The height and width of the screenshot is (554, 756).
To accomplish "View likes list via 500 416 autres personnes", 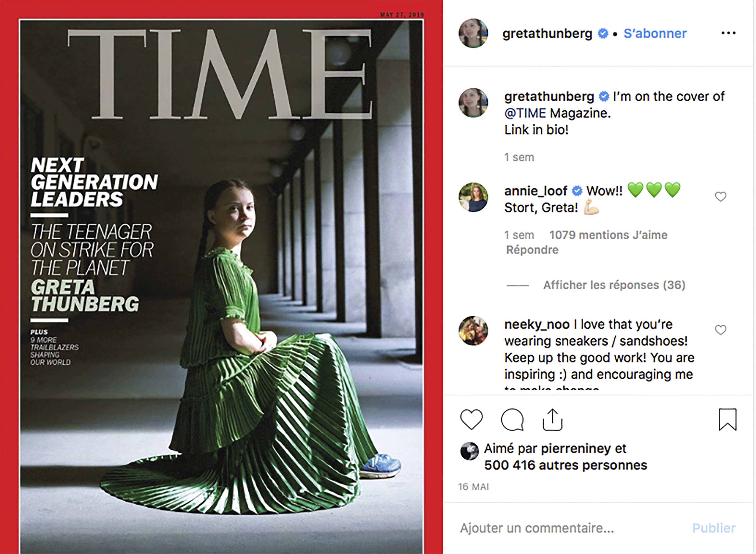I will [x=566, y=465].
